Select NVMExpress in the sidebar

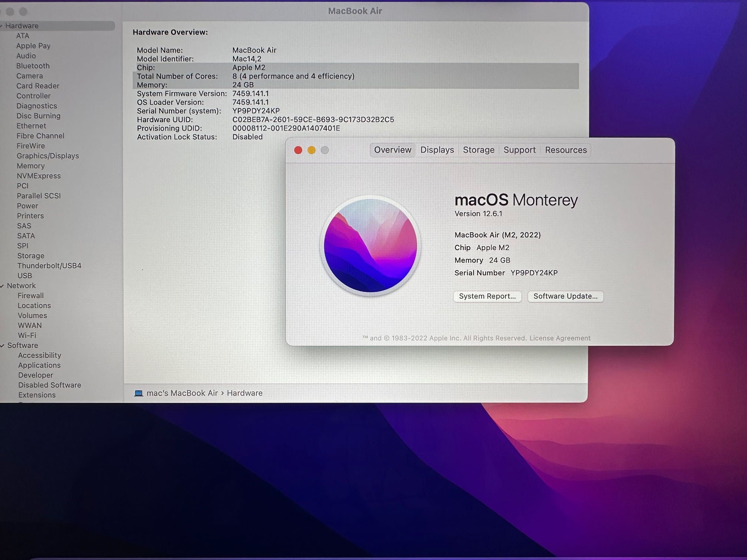pyautogui.click(x=39, y=176)
